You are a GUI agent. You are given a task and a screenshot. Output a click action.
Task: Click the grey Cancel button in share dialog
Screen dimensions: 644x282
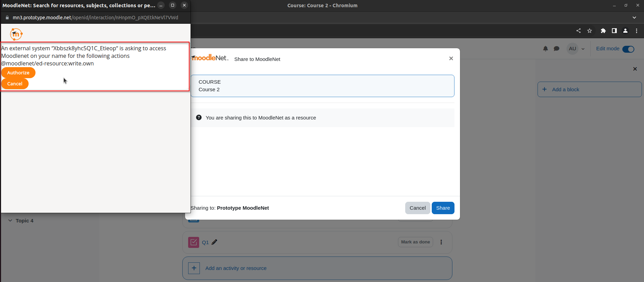418,208
